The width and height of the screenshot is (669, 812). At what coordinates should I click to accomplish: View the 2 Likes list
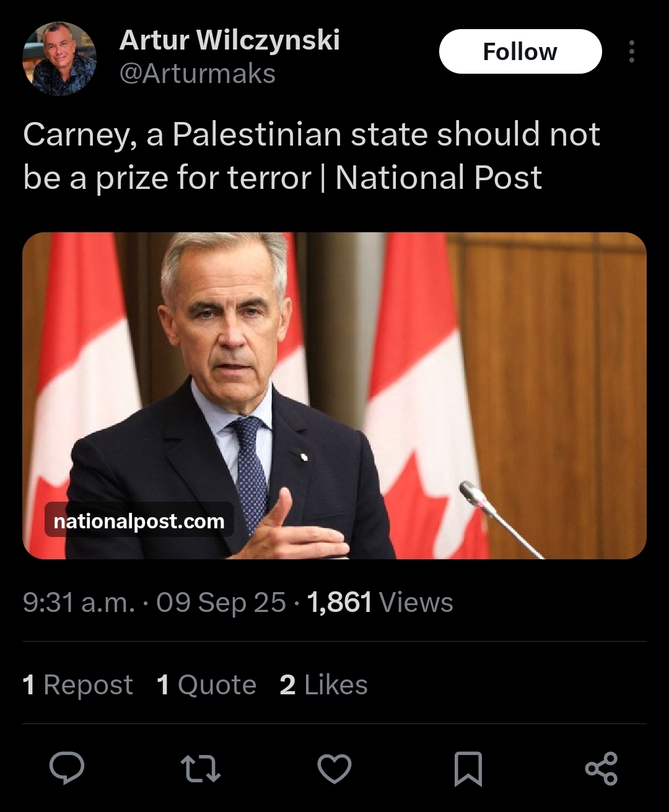(x=323, y=685)
